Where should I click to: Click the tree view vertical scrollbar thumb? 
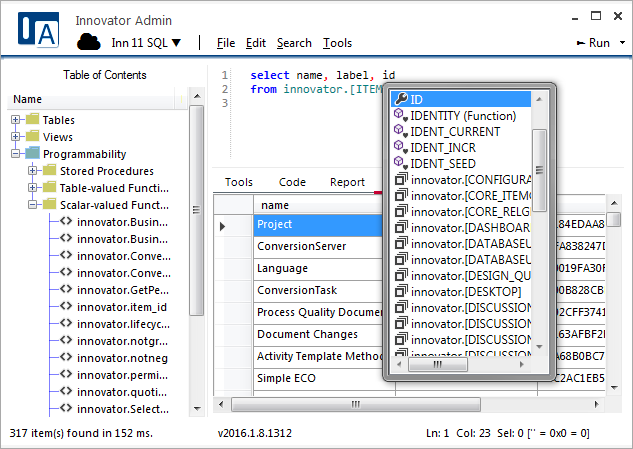196,210
